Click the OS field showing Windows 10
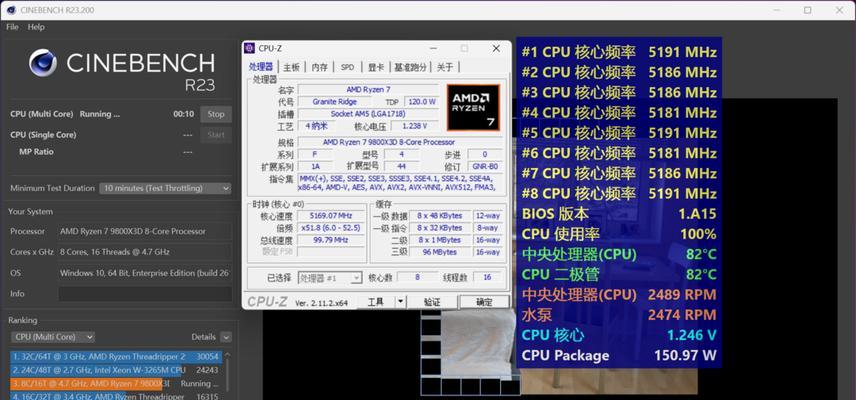Screen dimensions: 856x400 pos(145,273)
